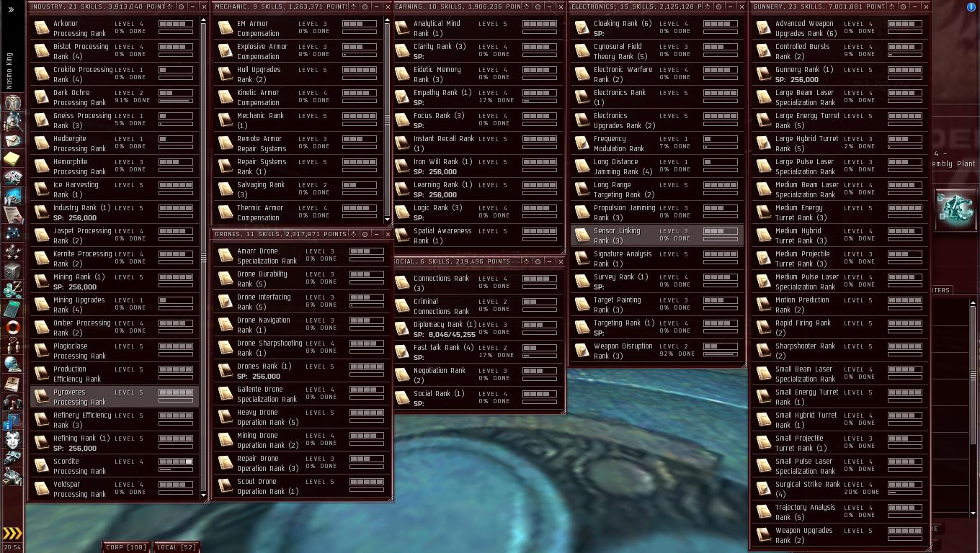Viewport: 980px width, 553px height.
Task: Select the Iron Will Rank (1) skill
Action: click(477, 166)
